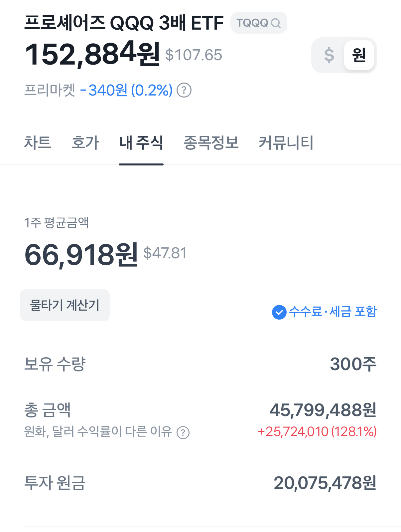Tap the 45,799,488원 total amount
Image resolution: width=401 pixels, height=532 pixels.
point(323,410)
